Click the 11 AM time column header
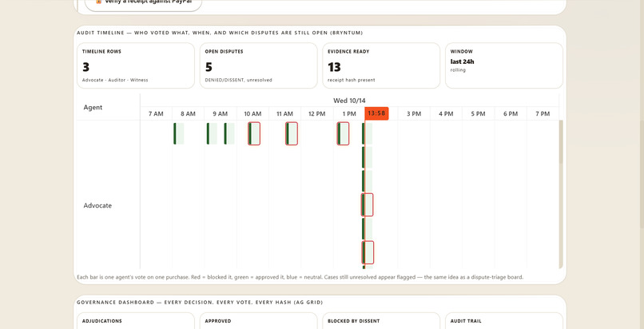The width and height of the screenshot is (644, 329). (284, 113)
